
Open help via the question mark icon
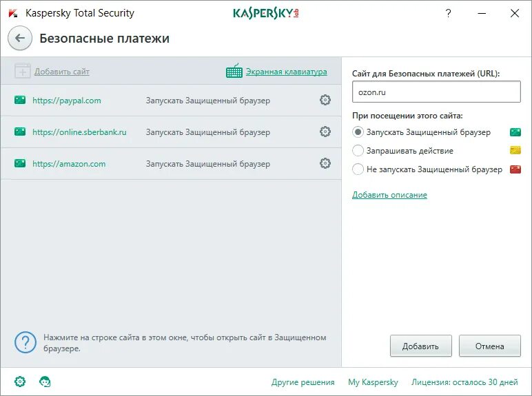tap(448, 13)
